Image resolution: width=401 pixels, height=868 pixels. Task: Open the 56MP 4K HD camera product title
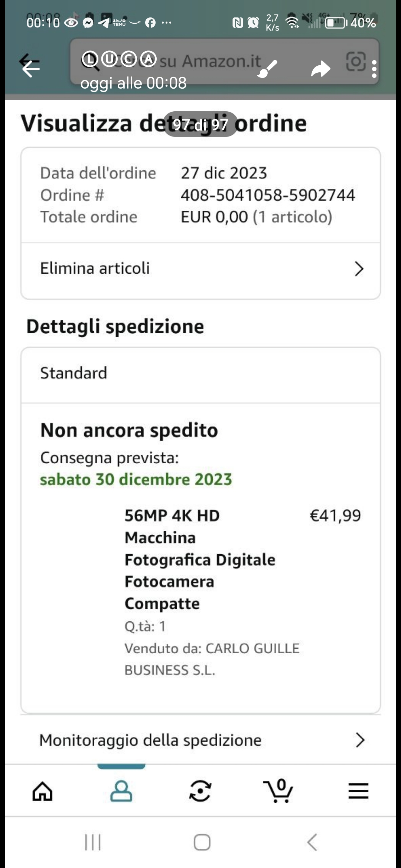click(199, 559)
